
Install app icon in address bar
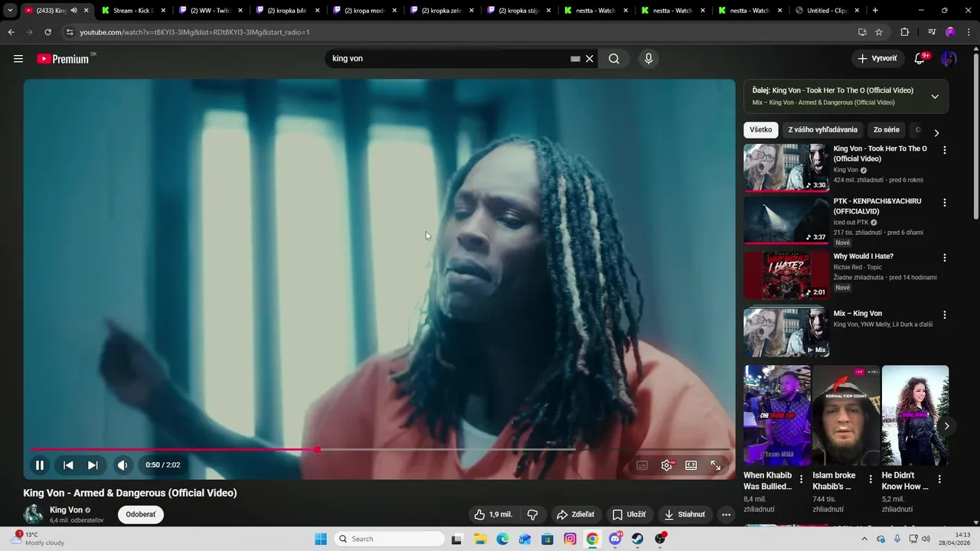click(862, 32)
